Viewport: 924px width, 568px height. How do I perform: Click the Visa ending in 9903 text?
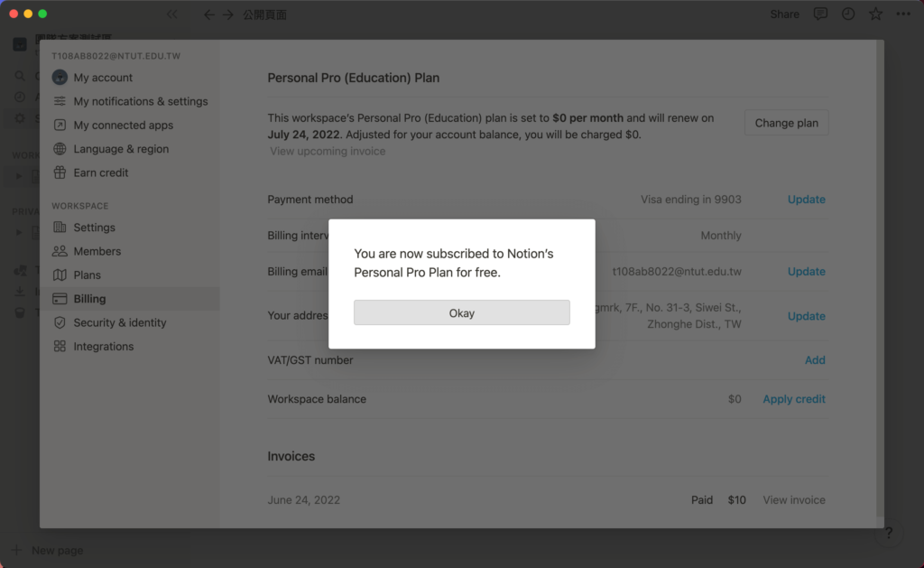pyautogui.click(x=690, y=200)
